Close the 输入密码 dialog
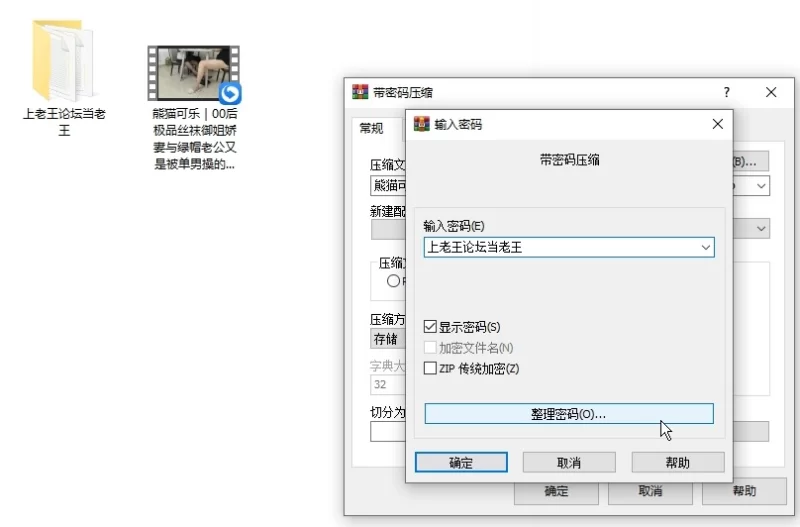800x527 pixels. 717,124
